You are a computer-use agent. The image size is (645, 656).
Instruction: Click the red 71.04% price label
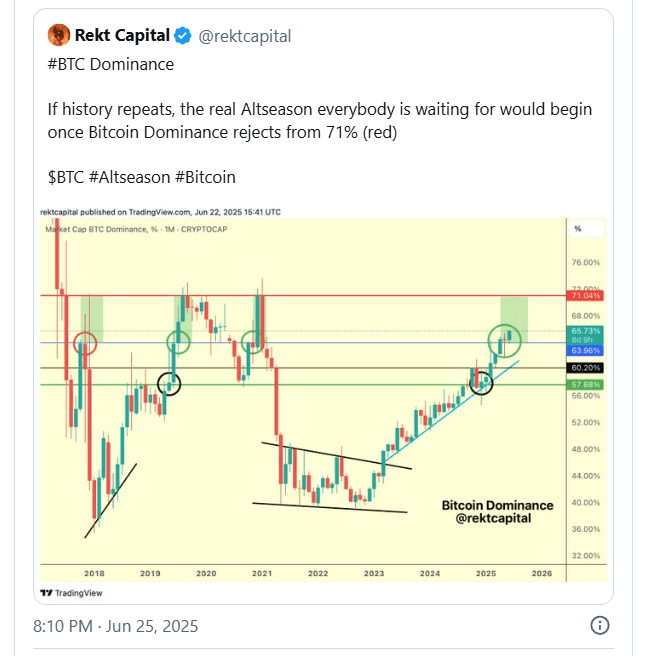(585, 296)
